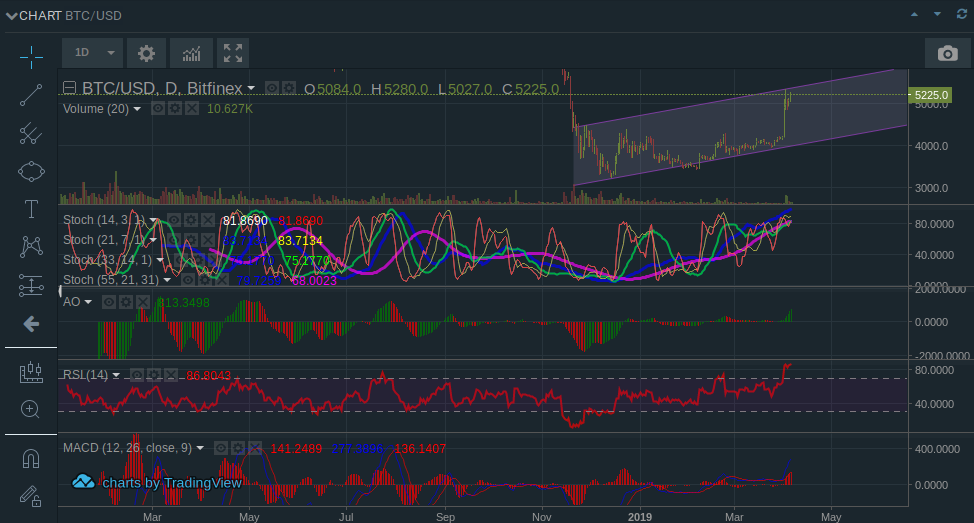Viewport: 974px width, 523px height.
Task: Select the text annotation tool
Action: click(x=30, y=209)
